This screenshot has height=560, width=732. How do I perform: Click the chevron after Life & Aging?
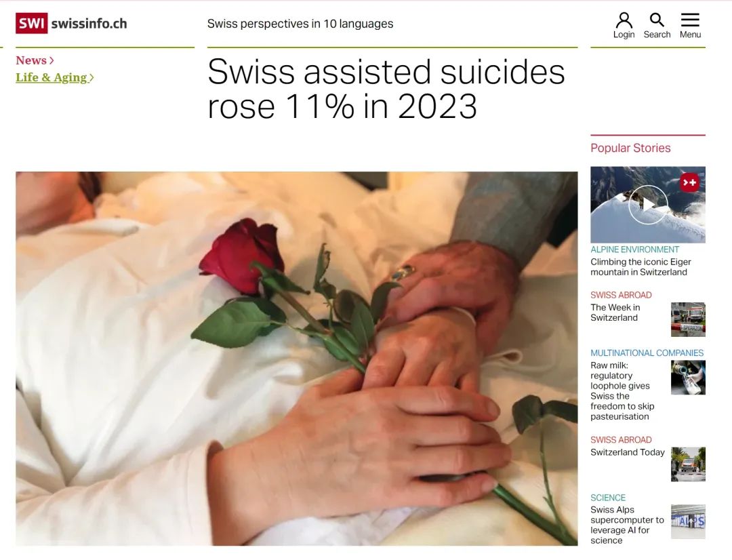point(91,77)
